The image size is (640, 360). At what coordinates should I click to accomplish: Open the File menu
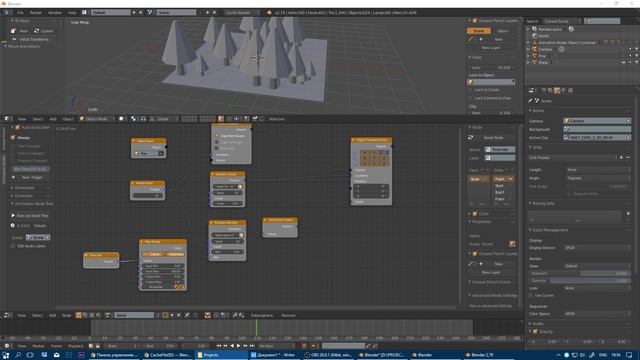coord(20,13)
